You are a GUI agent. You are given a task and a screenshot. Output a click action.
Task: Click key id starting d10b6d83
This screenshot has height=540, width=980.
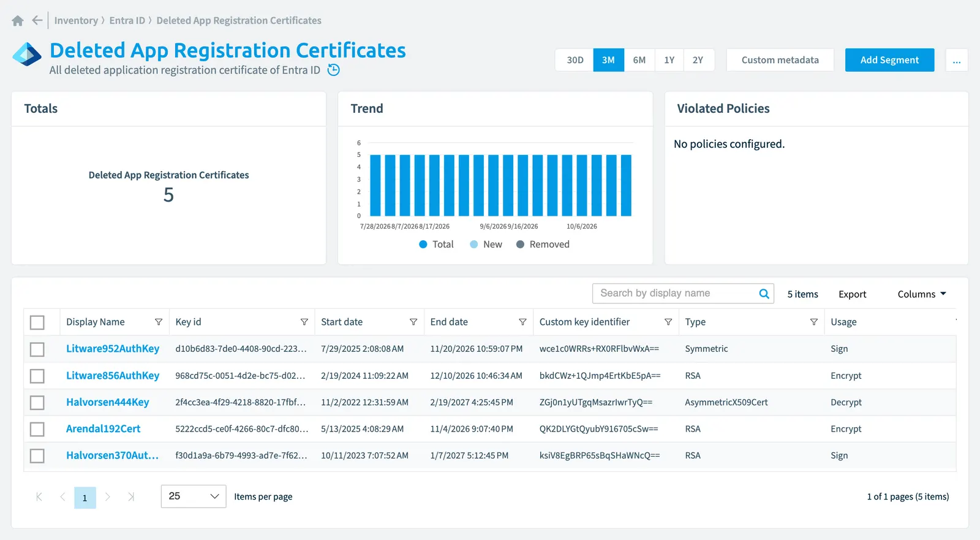(x=241, y=349)
